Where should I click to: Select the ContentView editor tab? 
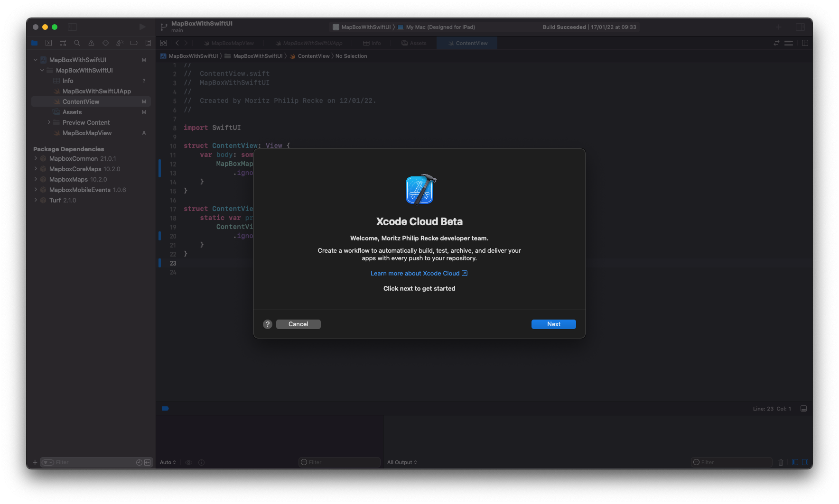pyautogui.click(x=467, y=43)
